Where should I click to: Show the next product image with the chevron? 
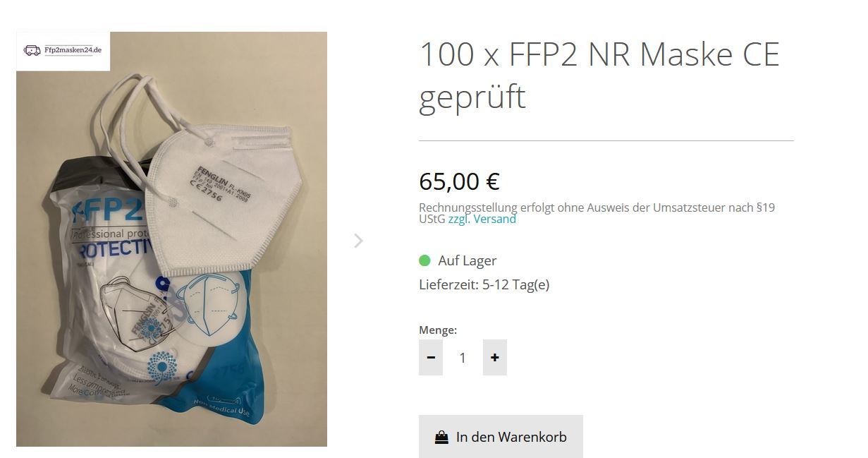(358, 241)
